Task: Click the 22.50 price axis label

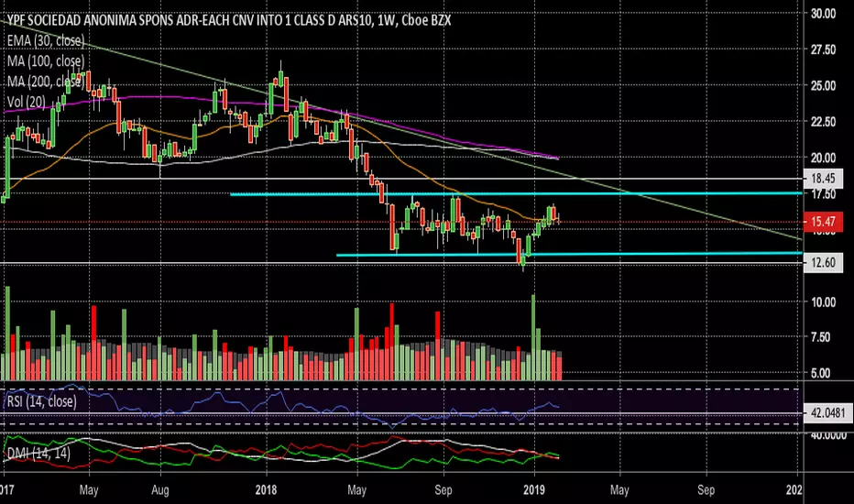Action: coord(823,122)
